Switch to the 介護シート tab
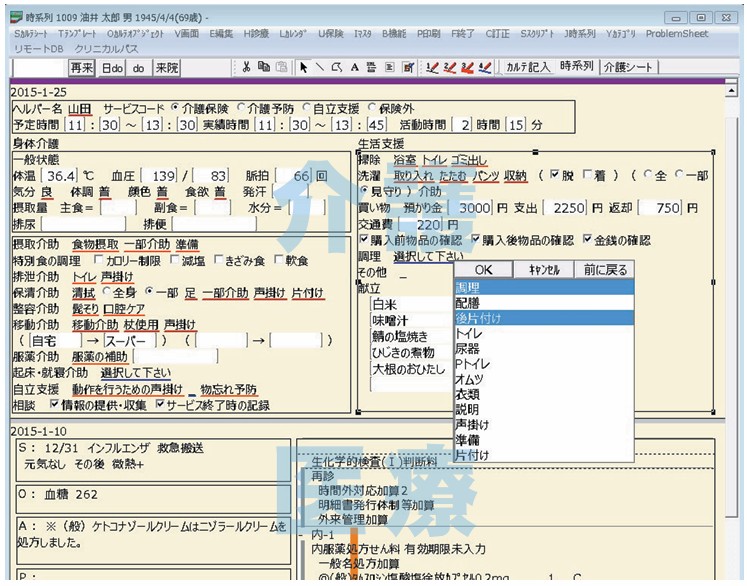Image resolution: width=747 pixels, height=586 pixels. pyautogui.click(x=628, y=67)
